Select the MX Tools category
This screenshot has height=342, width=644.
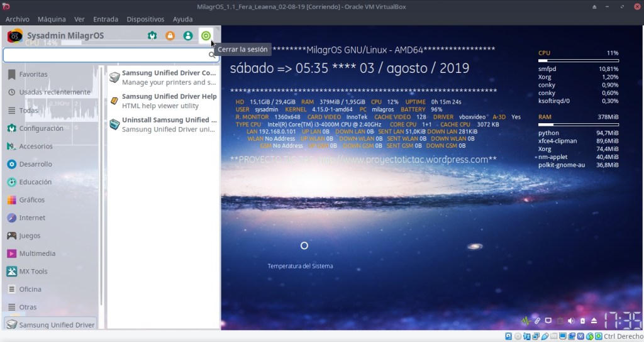[33, 272]
